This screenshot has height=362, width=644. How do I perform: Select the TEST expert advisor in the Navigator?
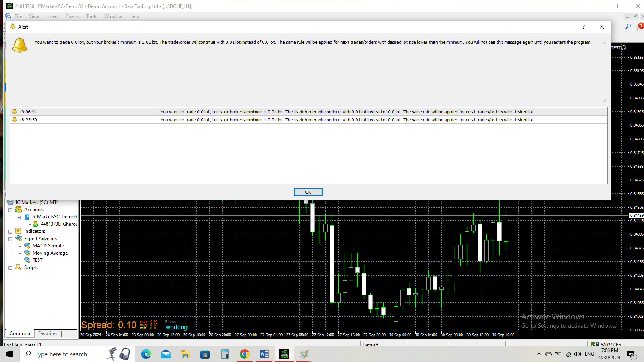37,260
